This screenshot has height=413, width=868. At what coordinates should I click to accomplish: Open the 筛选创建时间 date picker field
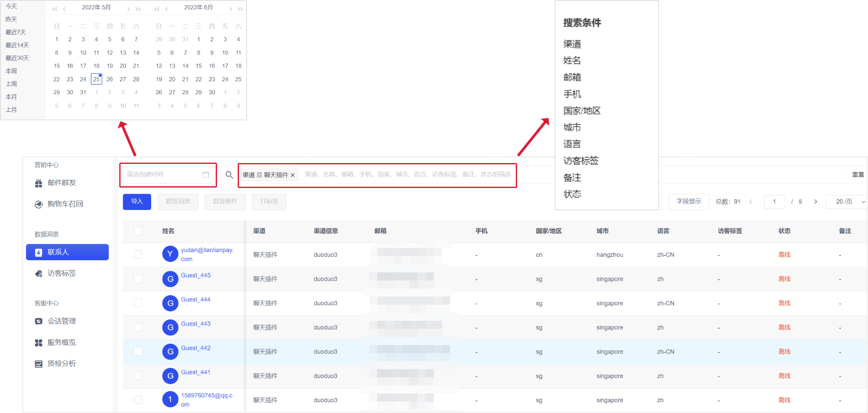coord(168,175)
